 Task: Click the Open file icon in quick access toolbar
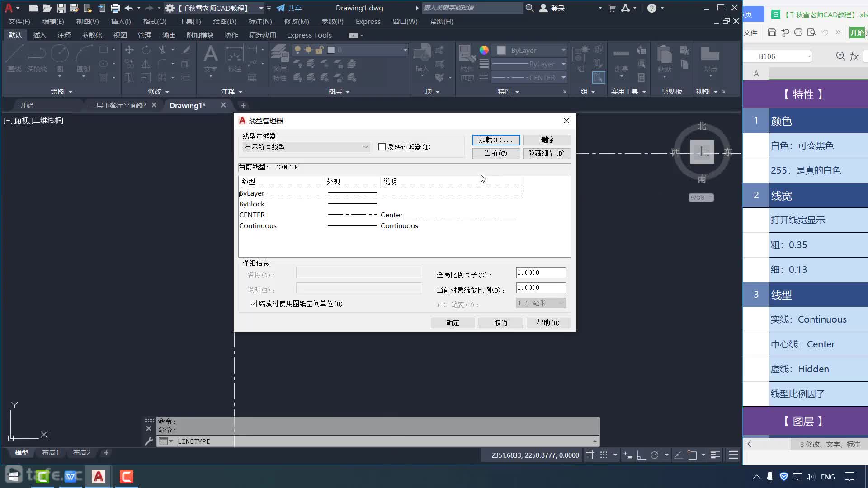point(47,8)
